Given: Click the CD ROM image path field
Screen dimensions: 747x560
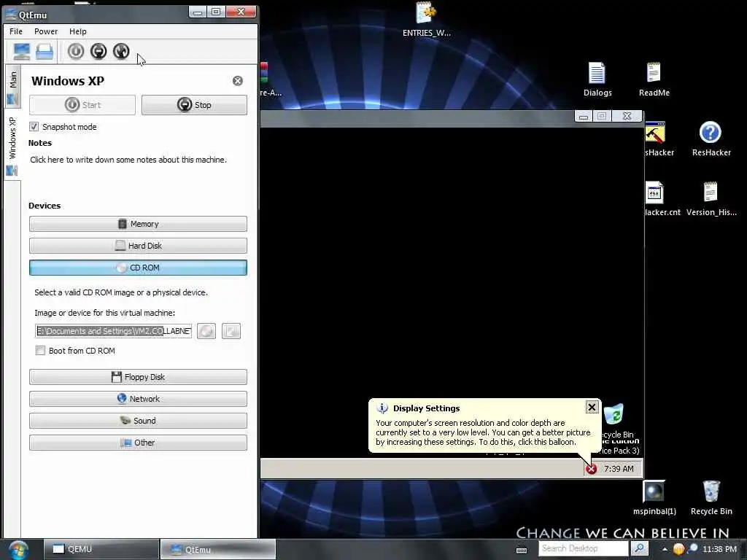Looking at the screenshot, I should [113, 331].
